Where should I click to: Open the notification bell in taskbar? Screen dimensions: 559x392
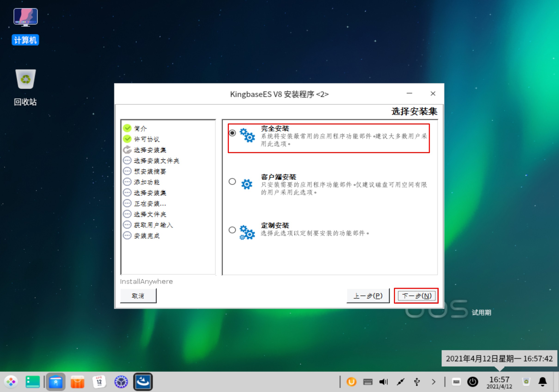542,382
